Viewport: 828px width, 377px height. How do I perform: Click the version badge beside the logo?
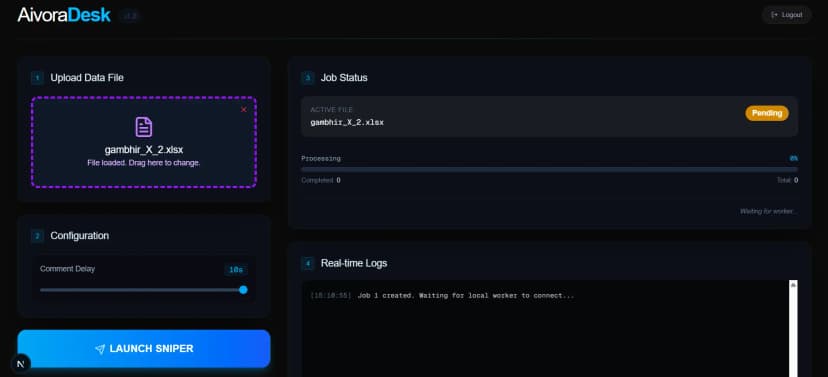[x=129, y=16]
